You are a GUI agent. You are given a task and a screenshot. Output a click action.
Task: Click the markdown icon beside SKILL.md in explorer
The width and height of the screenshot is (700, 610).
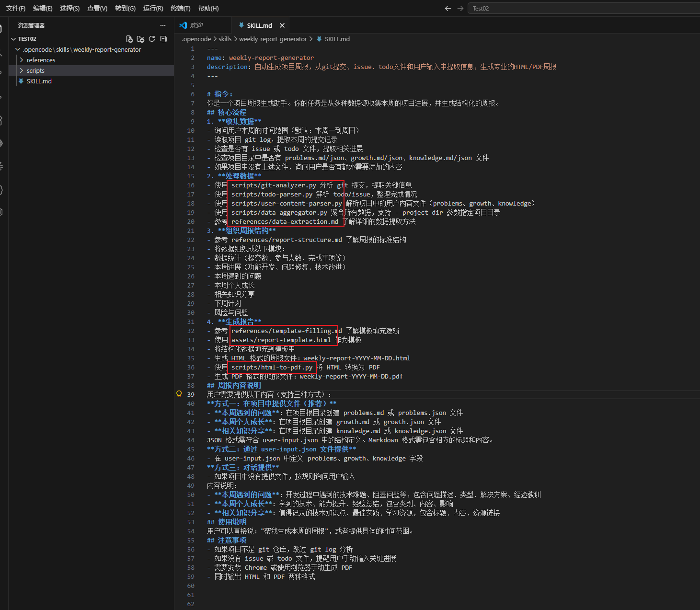point(21,81)
